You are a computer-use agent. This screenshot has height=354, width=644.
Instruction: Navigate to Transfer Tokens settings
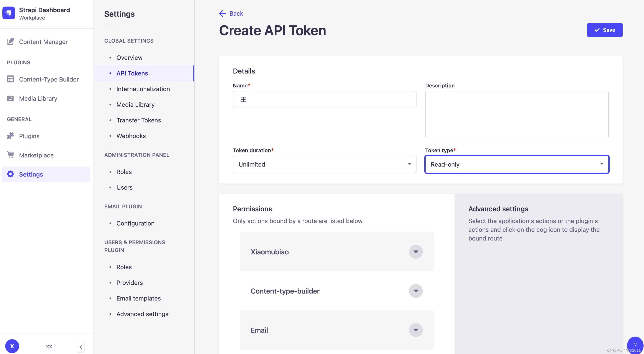click(138, 120)
